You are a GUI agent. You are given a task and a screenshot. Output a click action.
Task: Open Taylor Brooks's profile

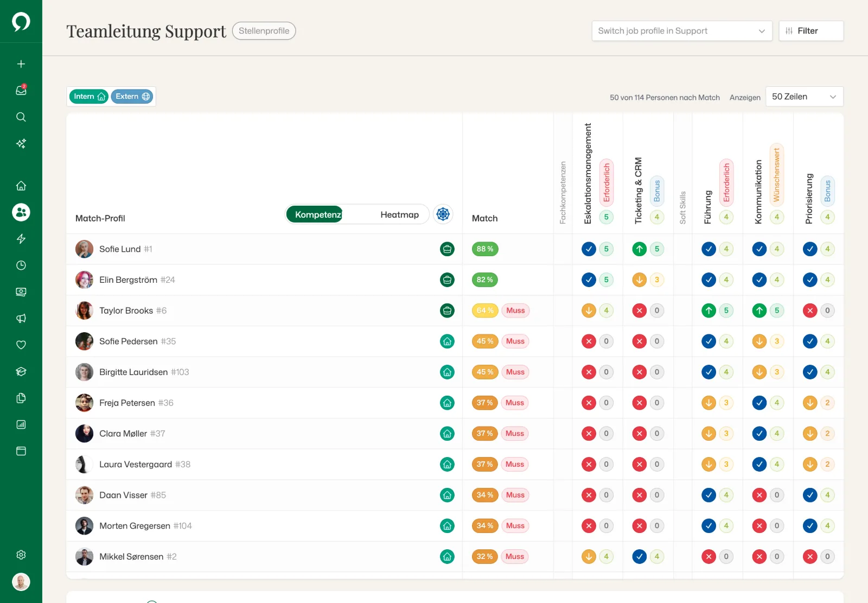pos(126,310)
